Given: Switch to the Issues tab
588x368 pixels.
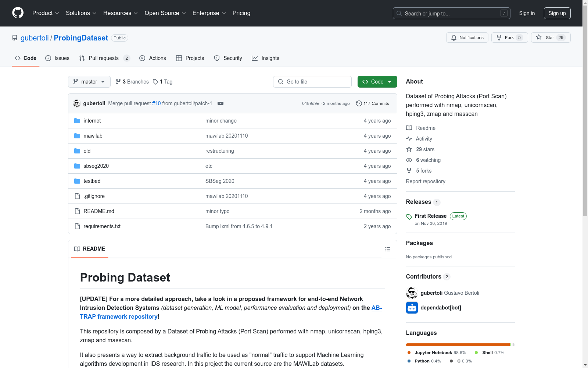Looking at the screenshot, I should [x=57, y=58].
